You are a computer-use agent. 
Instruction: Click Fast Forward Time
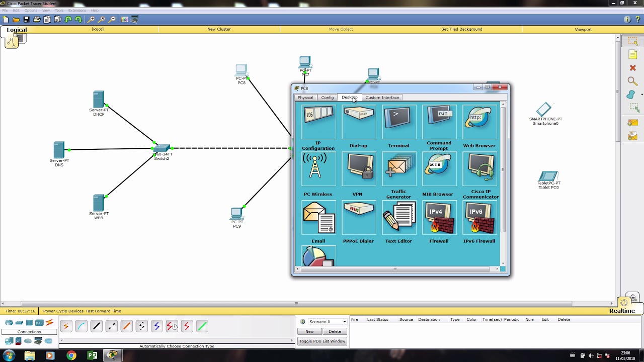[104, 311]
